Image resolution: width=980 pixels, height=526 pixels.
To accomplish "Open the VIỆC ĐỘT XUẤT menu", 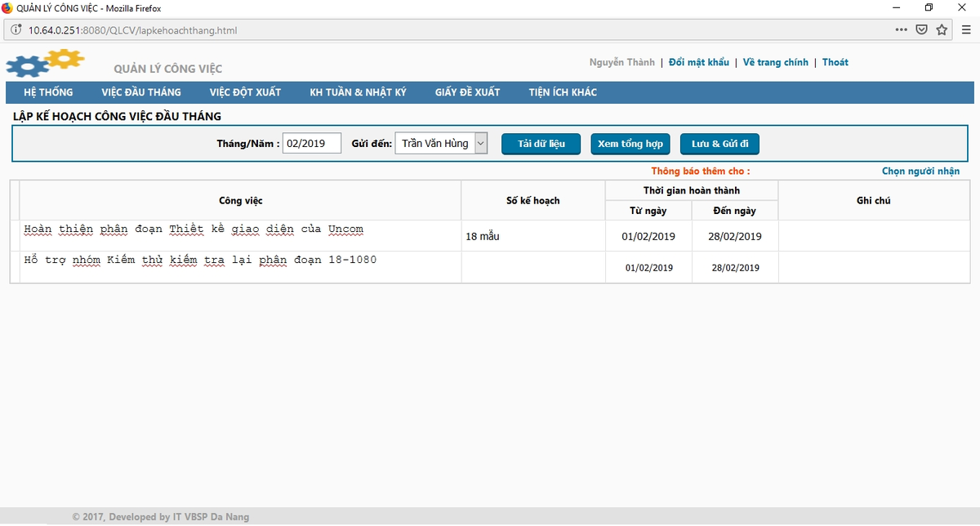I will tap(245, 92).
